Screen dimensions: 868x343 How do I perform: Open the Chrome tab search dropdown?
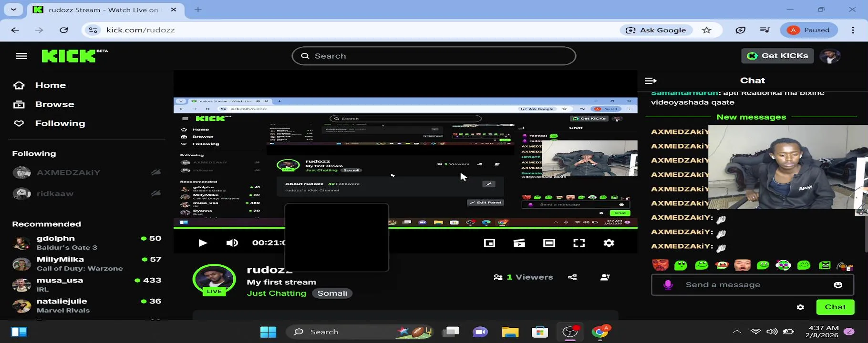point(13,10)
